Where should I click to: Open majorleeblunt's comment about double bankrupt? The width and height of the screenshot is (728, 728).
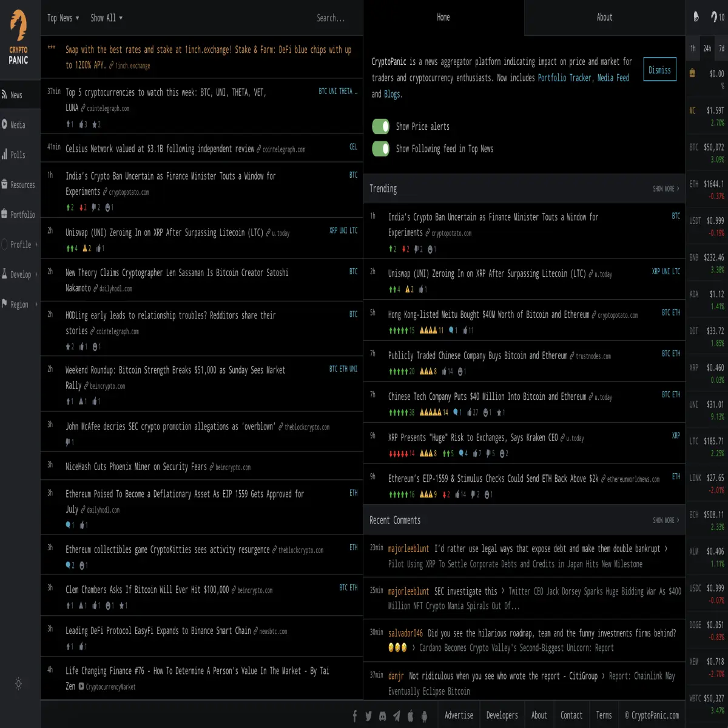coord(524,556)
